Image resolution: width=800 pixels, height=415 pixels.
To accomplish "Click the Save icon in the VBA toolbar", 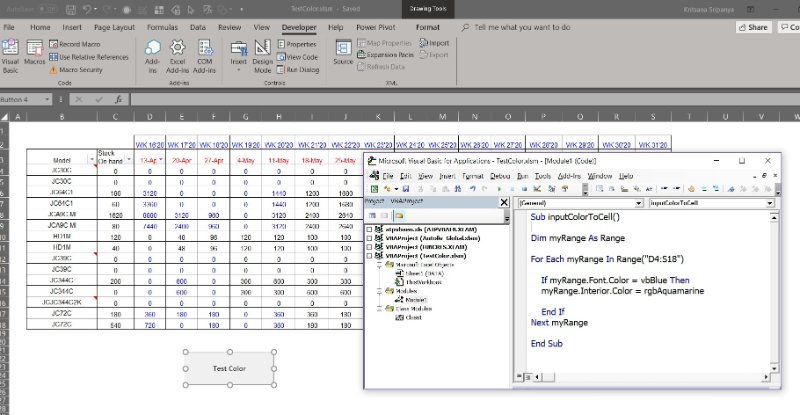I will (404, 188).
